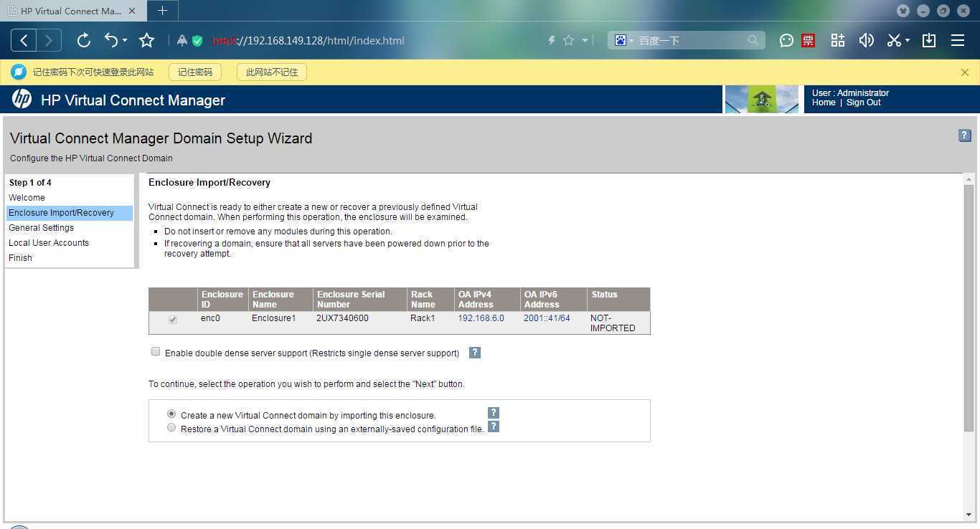Click the undo arrow icon in toolbar
Image resolution: width=980 pixels, height=529 pixels.
tap(111, 40)
